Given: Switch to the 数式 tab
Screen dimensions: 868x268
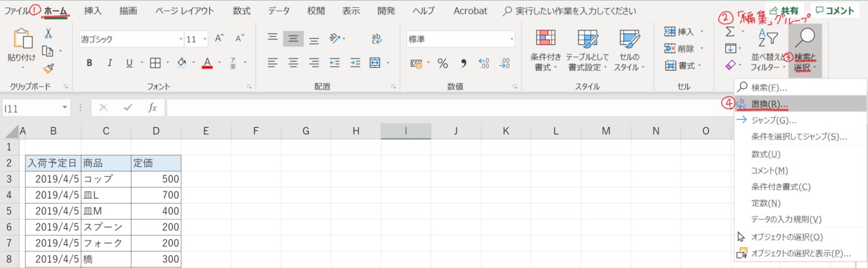Looking at the screenshot, I should (242, 11).
